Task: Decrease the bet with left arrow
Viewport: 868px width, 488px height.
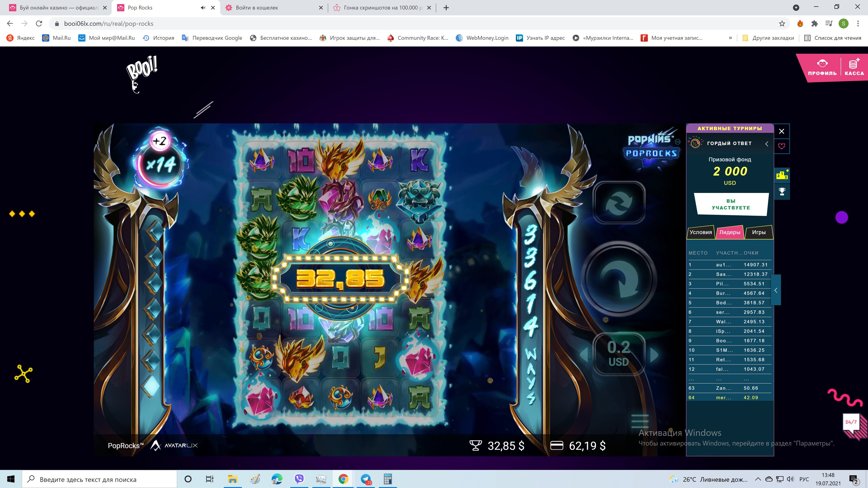Action: pos(584,355)
